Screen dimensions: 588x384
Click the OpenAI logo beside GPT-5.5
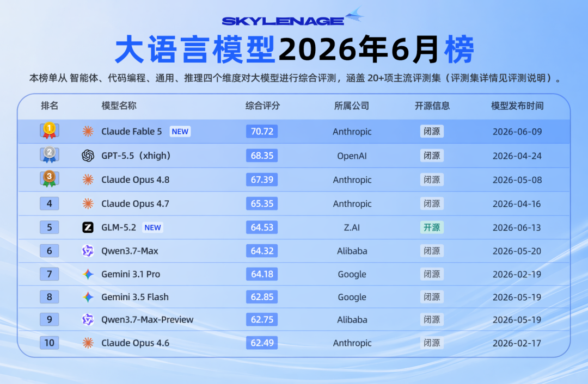click(88, 156)
